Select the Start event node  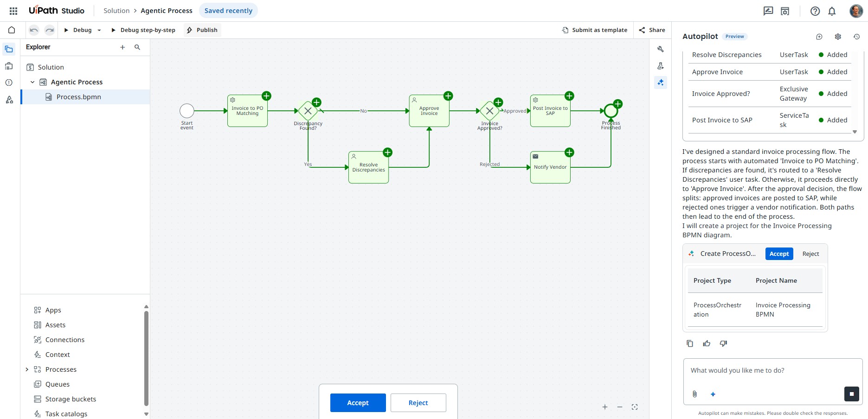coord(187,111)
